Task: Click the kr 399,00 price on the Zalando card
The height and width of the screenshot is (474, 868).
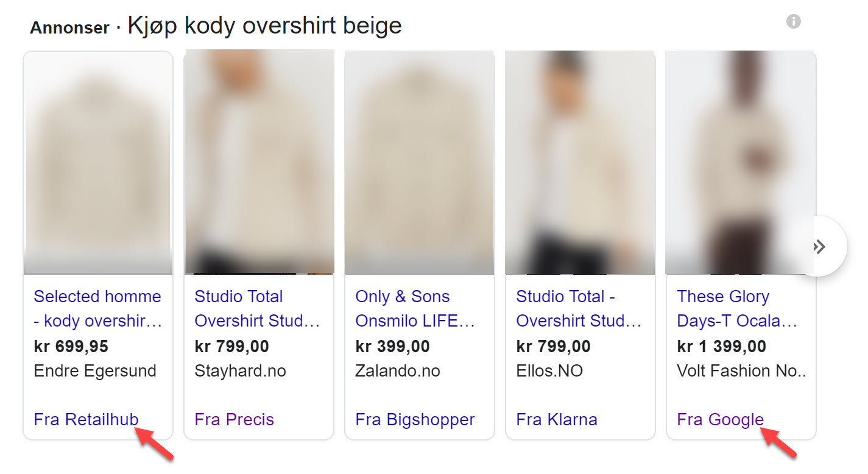Action: click(392, 346)
